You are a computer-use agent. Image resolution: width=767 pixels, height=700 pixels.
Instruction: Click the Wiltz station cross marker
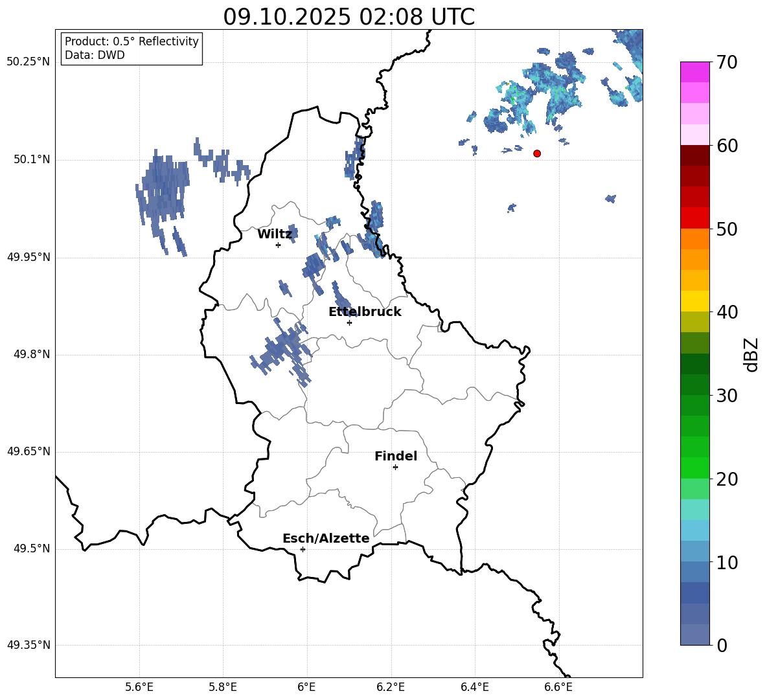[278, 245]
